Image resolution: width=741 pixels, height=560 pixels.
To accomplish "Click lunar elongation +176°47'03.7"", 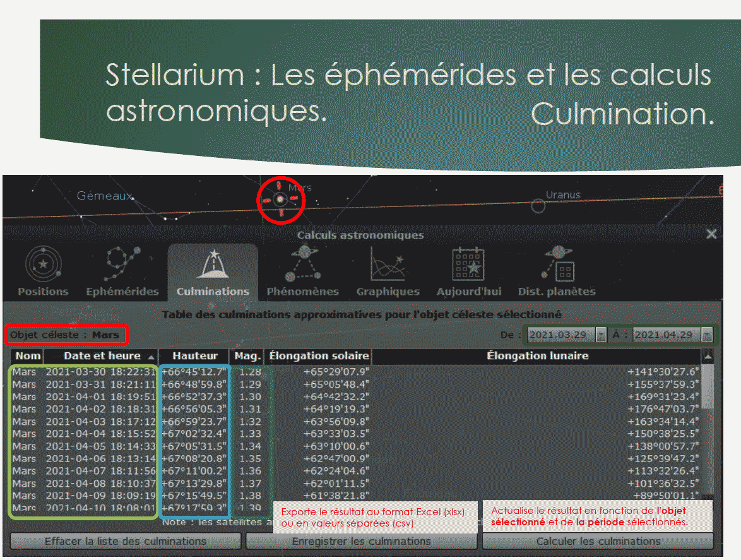I will click(x=663, y=408).
